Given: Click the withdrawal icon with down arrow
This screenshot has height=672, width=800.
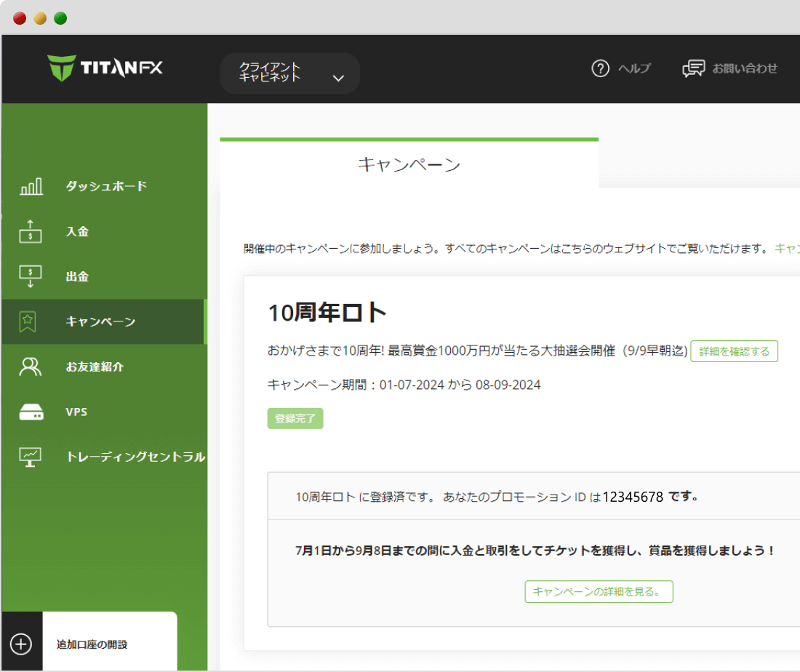Looking at the screenshot, I should pyautogui.click(x=30, y=276).
